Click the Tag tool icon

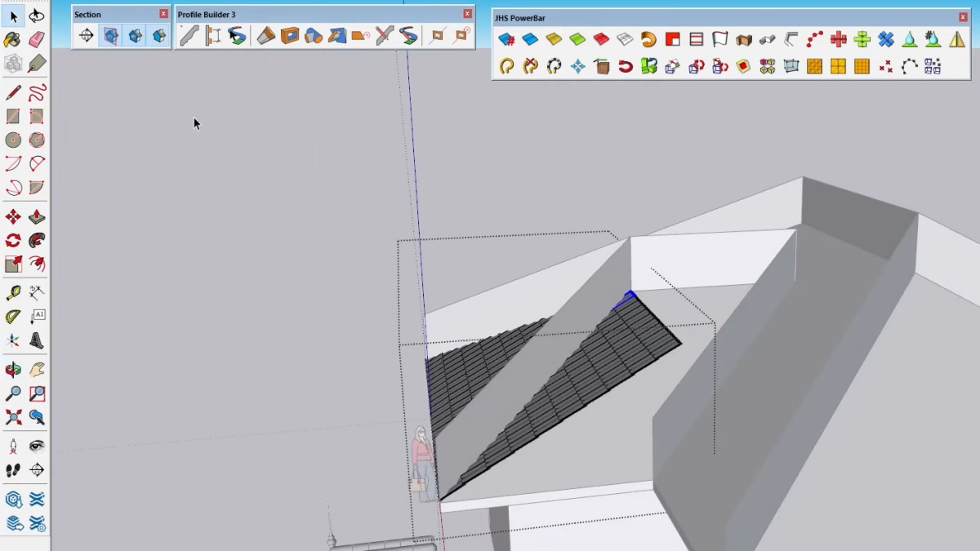coord(37,63)
